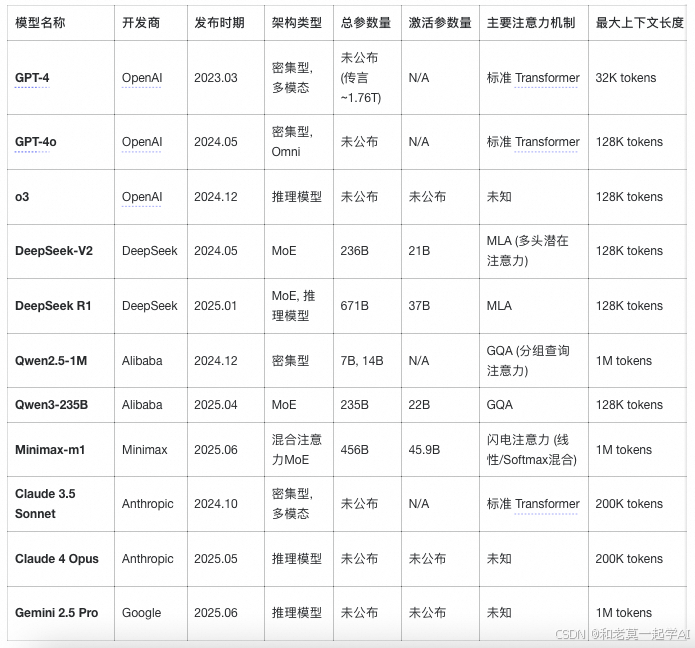This screenshot has width=695, height=648.
Task: Click the '21B' active parameters cell
Action: tap(440, 251)
